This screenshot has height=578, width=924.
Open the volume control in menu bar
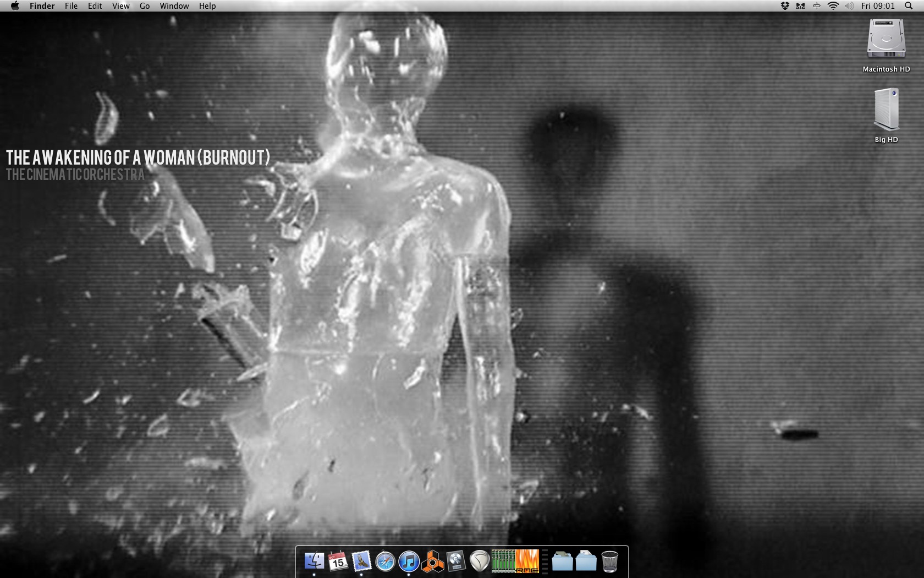849,6
